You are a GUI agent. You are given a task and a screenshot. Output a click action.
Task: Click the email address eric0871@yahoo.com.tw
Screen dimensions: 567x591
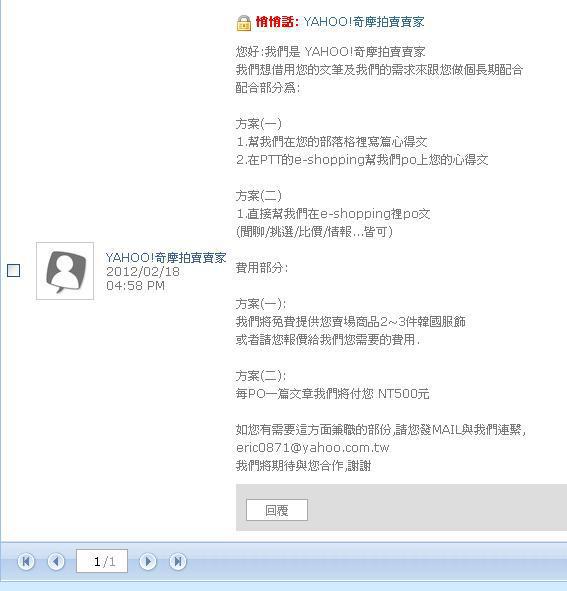(313, 448)
